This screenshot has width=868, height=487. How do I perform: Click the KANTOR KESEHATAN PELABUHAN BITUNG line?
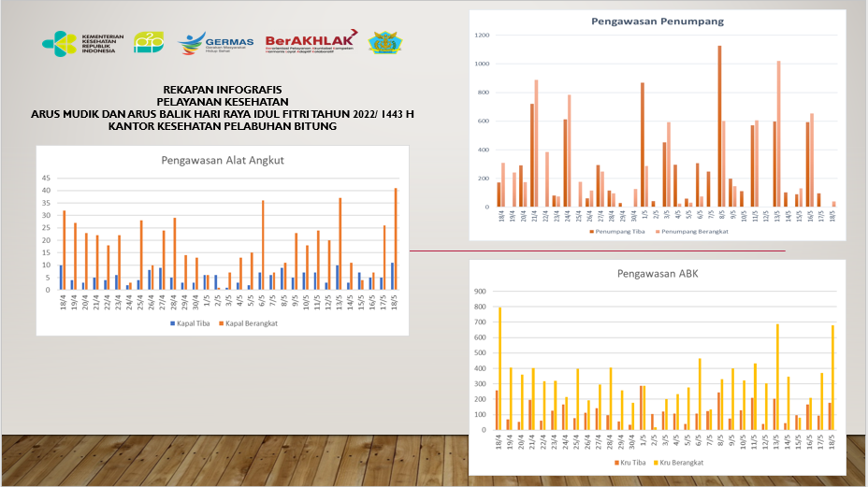(x=222, y=125)
